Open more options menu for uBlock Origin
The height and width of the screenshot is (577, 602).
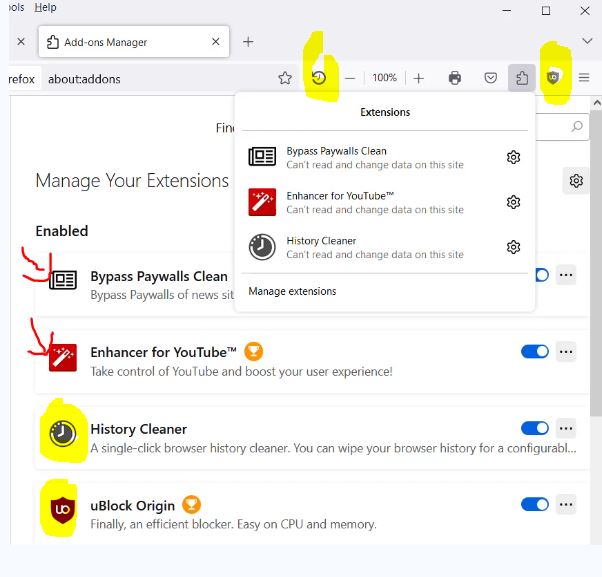point(566,504)
